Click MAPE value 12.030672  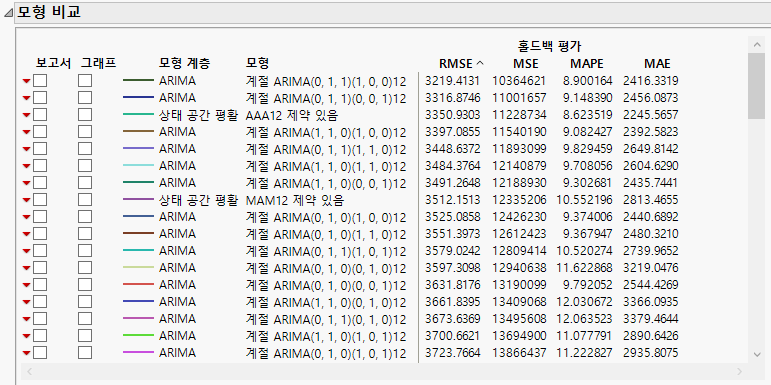[585, 302]
